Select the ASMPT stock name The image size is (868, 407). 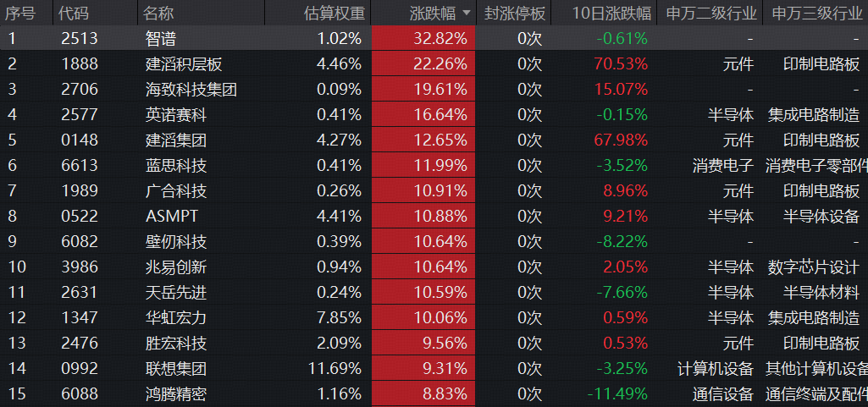[172, 216]
